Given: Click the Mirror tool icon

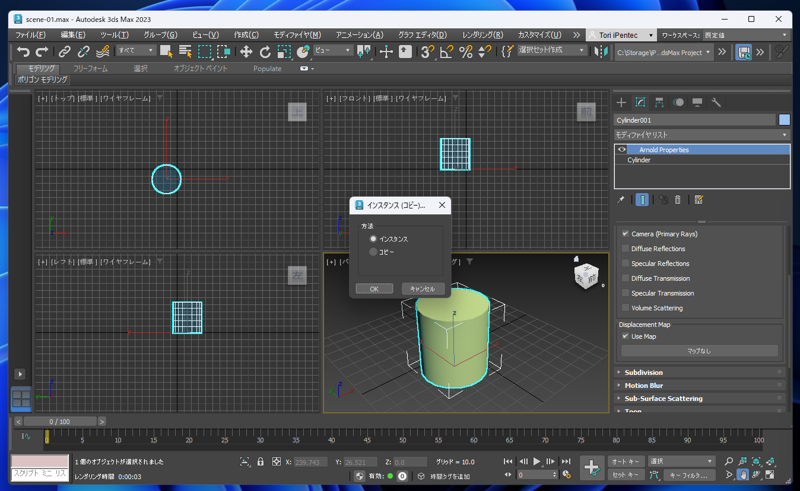Looking at the screenshot, I should tap(602, 52).
